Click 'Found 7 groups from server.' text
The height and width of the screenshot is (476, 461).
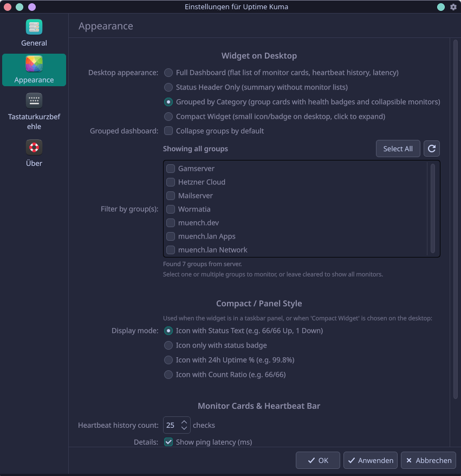coord(202,264)
